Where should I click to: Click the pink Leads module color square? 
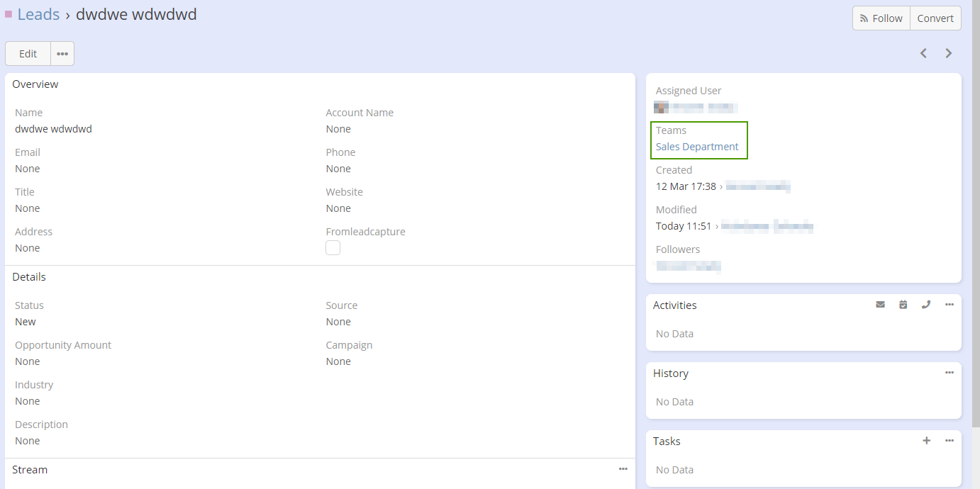[x=9, y=14]
